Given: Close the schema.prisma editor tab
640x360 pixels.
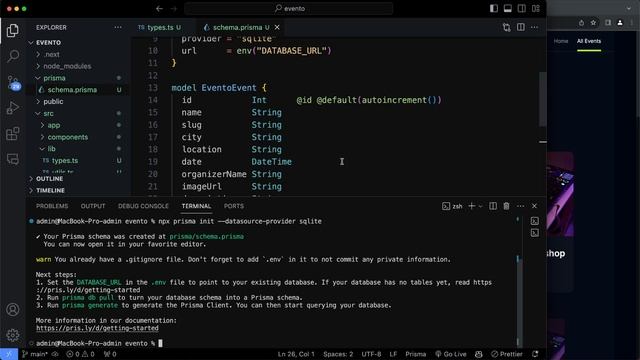Looking at the screenshot, I should coord(277,27).
